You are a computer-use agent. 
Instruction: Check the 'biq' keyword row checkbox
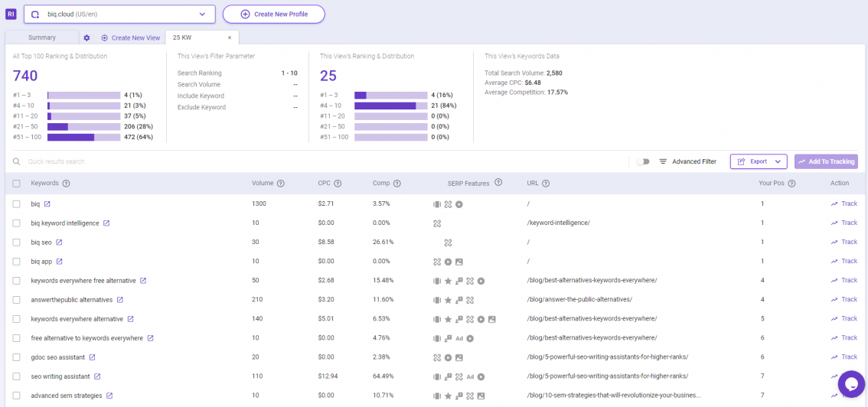(17, 204)
